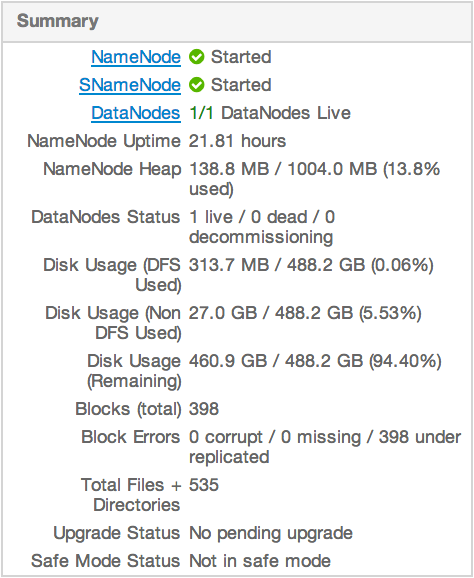The image size is (474, 578).
Task: Click the Started text next to SNameNode
Action: coord(241,85)
